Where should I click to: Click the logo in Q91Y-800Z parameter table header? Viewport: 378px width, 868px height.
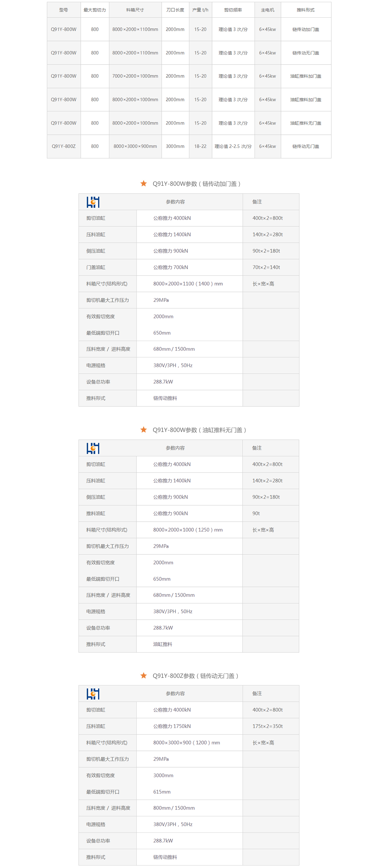[93, 694]
